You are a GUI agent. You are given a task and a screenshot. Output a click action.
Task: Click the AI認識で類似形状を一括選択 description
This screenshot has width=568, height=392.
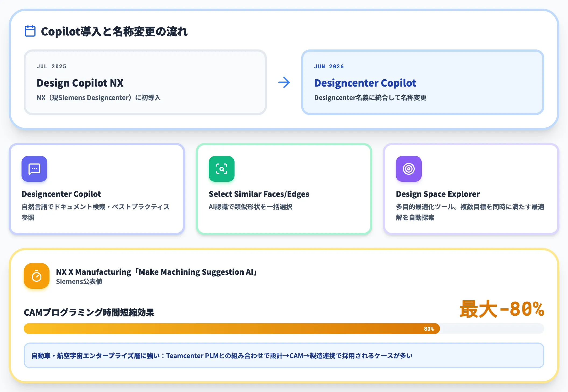[250, 207]
